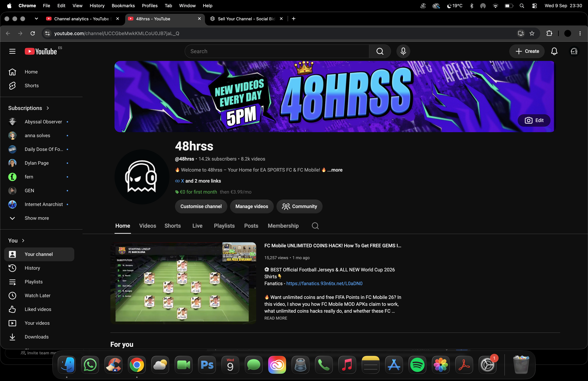Open the fanatics.93n6tx.net link
This screenshot has height=381, width=588.
(x=324, y=284)
